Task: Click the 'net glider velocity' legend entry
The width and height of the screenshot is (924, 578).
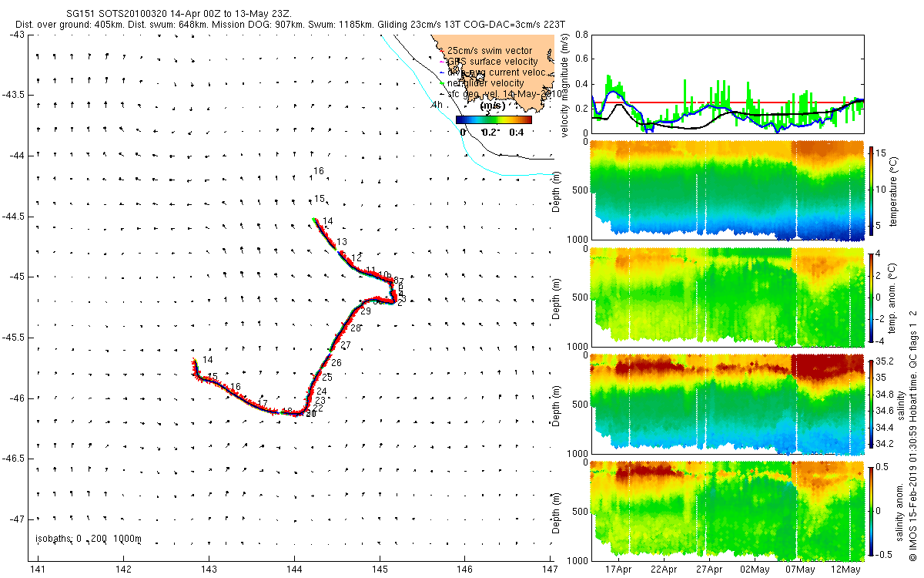Action: pyautogui.click(x=486, y=83)
